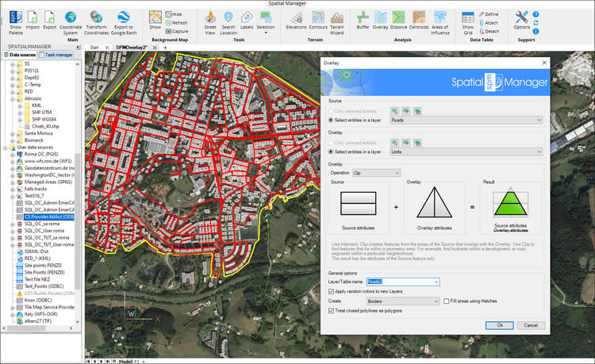This screenshot has height=364, width=595.
Task: Hide the background map
Action: (x=174, y=14)
